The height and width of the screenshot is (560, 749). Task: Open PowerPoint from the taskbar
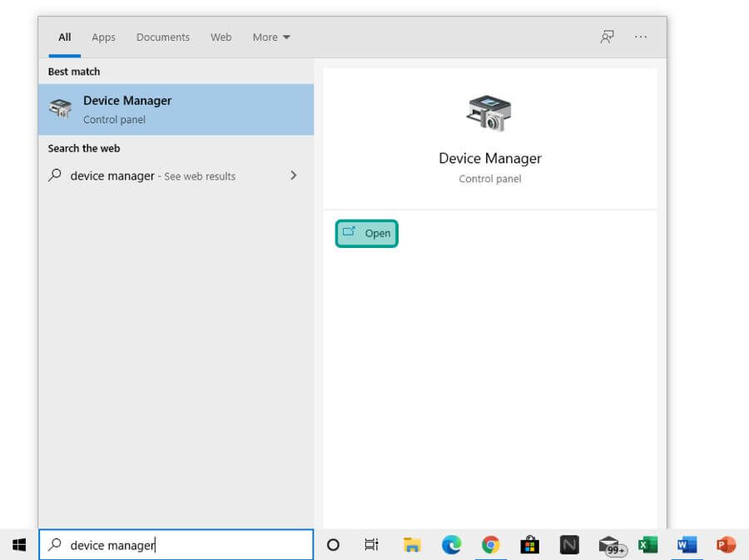coord(726,545)
